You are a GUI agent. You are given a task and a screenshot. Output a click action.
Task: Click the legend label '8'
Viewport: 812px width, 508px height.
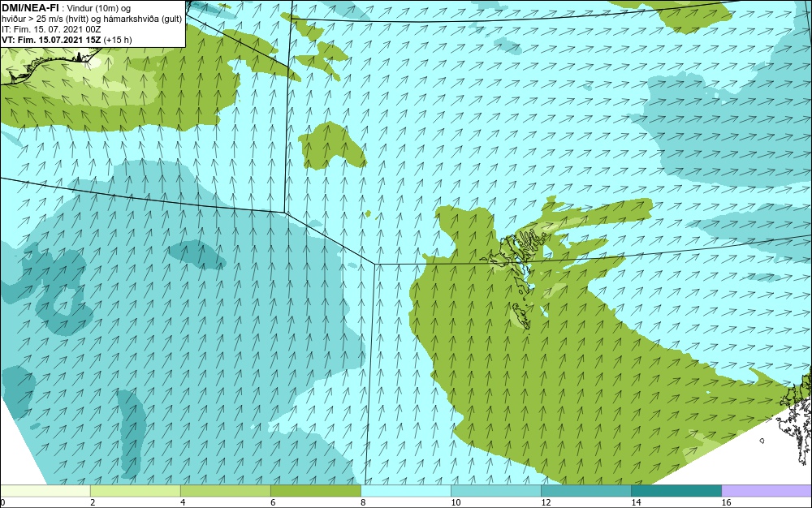(x=363, y=502)
